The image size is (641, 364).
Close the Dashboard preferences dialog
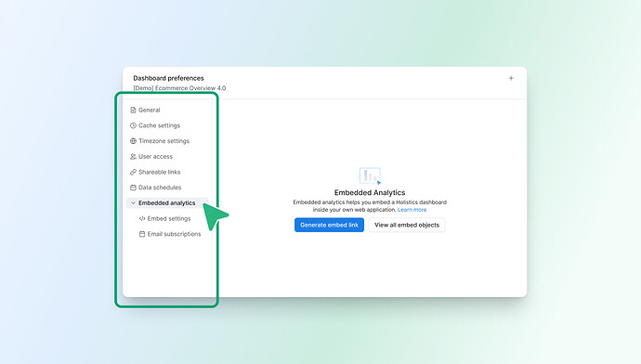click(511, 78)
